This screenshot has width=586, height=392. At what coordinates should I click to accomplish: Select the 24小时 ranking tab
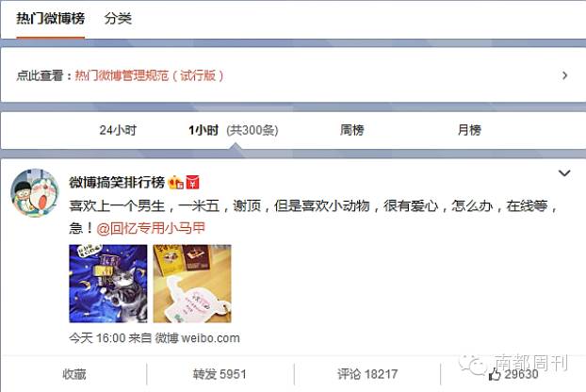coord(118,130)
